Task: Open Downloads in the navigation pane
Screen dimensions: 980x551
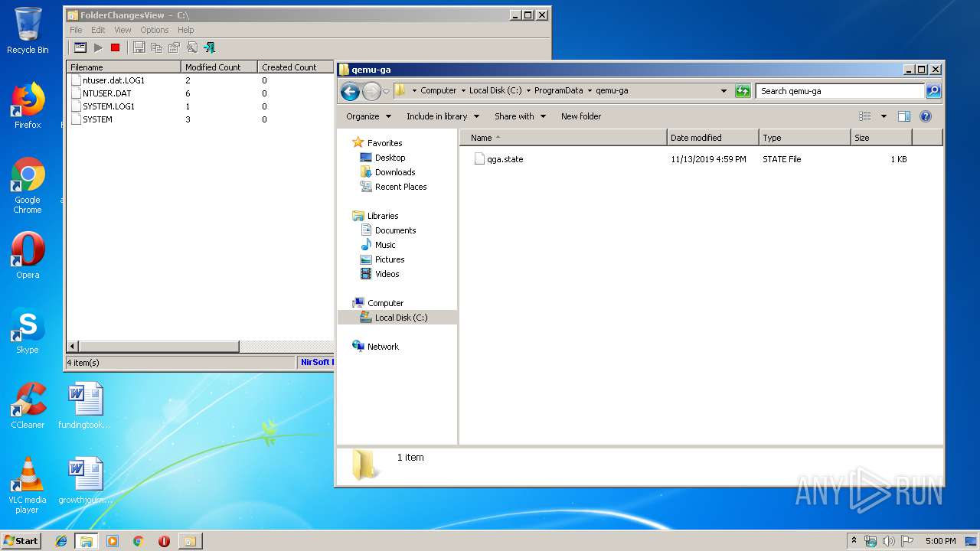Action: [x=394, y=172]
